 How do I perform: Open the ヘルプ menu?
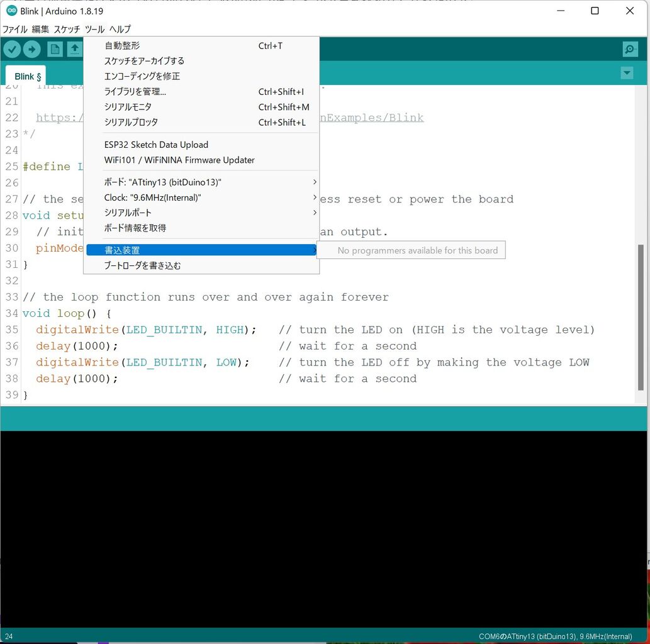click(x=120, y=30)
